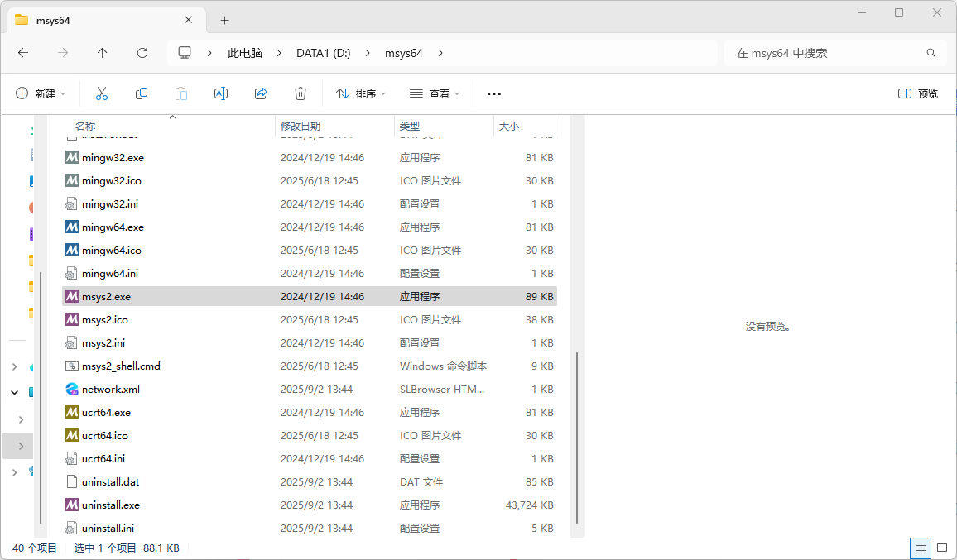
Task: Navigate to DATA1 (D:) breadcrumb
Action: coord(324,53)
